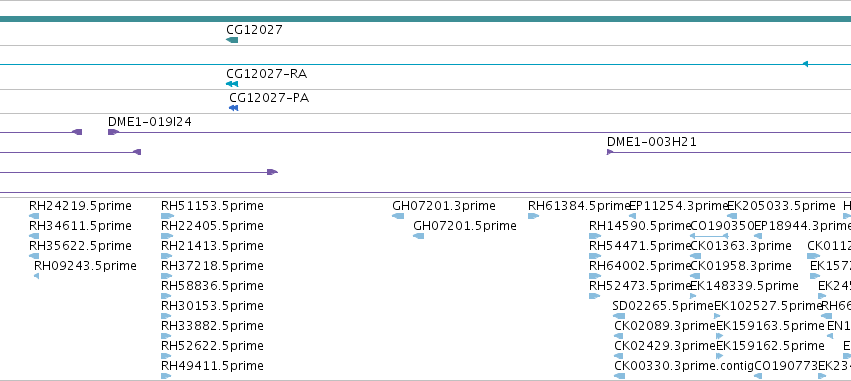This screenshot has width=851, height=381.
Task: Select the RH22405.5prime EST arrow glyph
Action: (167, 236)
